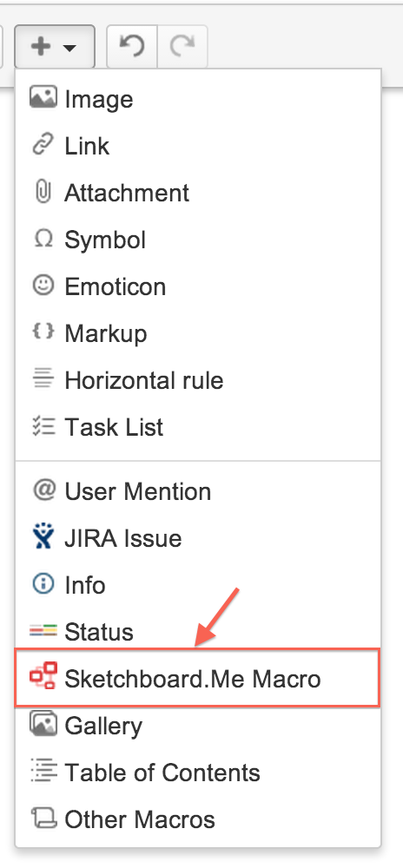Click the Link chain icon
This screenshot has width=403, height=868.
point(43,145)
